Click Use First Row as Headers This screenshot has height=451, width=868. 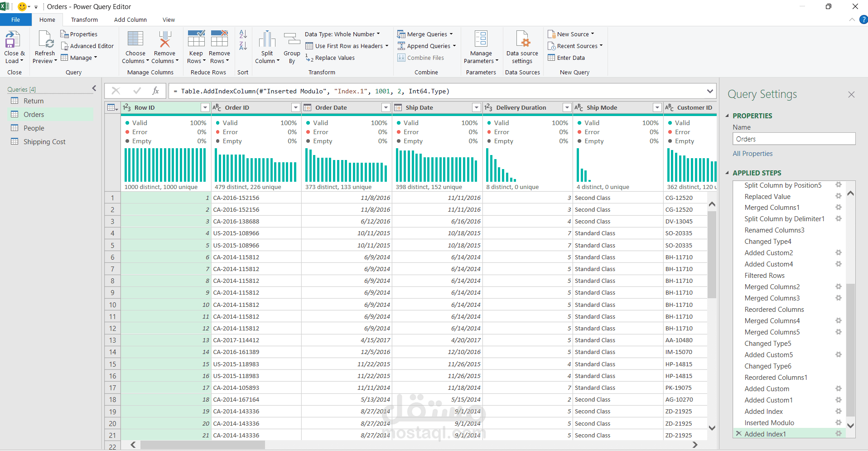347,46
